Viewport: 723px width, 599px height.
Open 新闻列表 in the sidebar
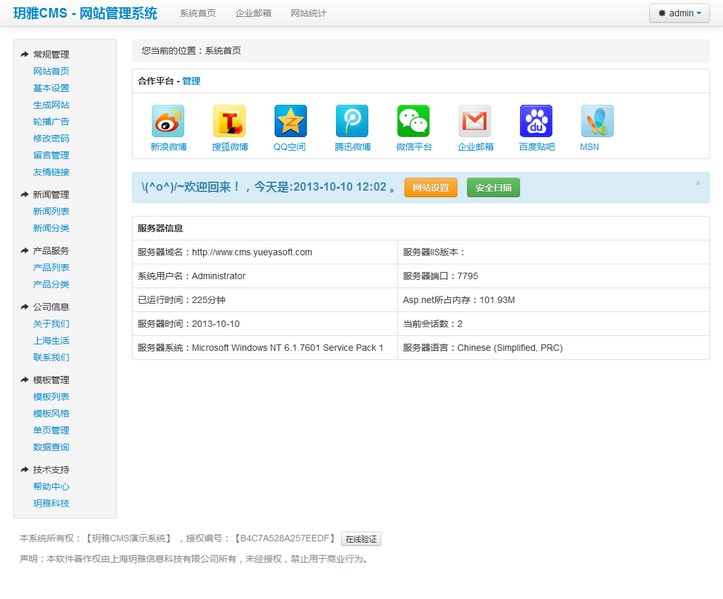(51, 211)
